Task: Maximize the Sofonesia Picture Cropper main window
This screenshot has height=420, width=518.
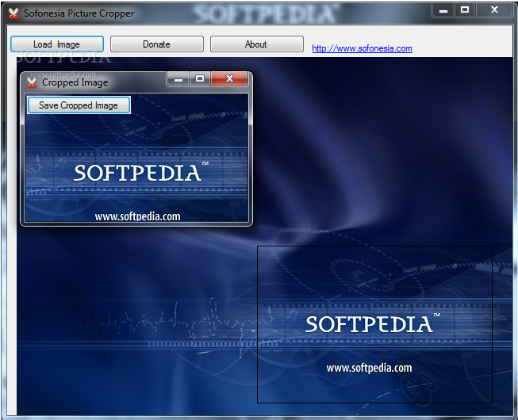Action: pos(465,10)
